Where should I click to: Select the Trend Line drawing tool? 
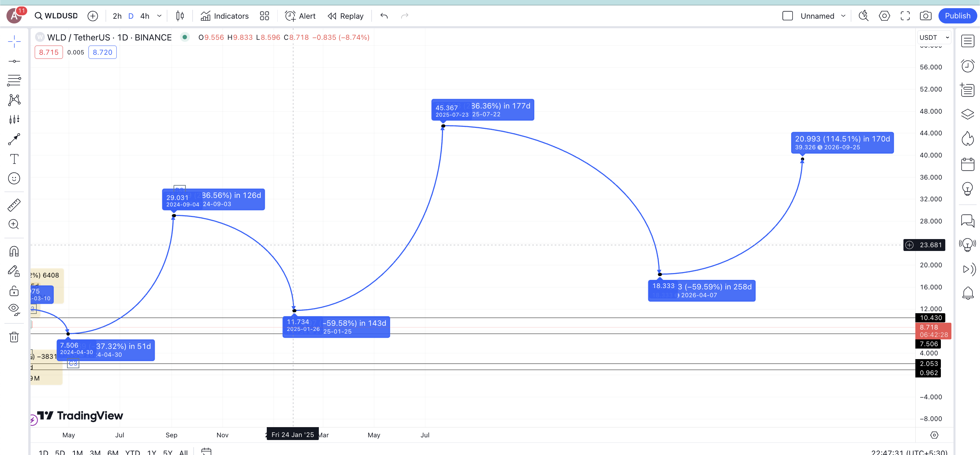tap(14, 61)
